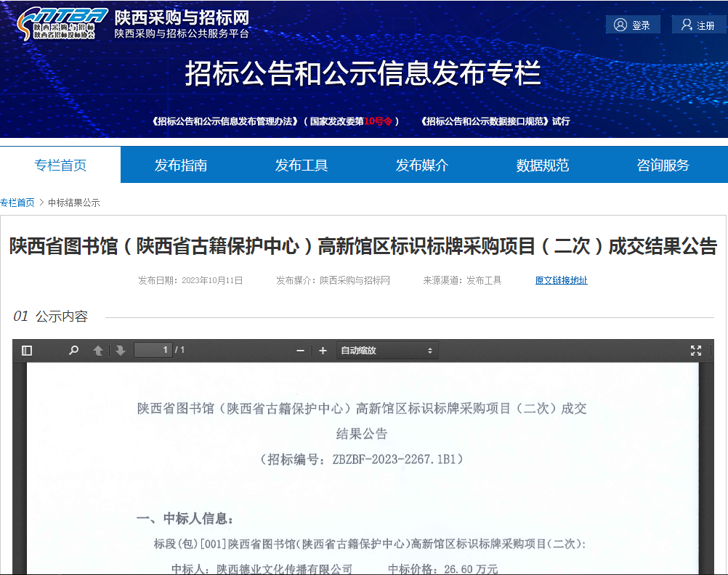Open the 发布指南 menu item
The image size is (728, 575).
(x=181, y=166)
